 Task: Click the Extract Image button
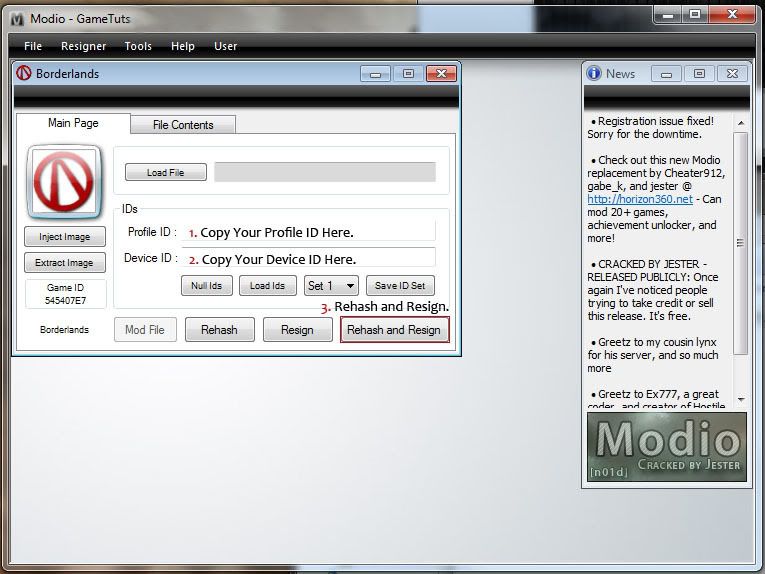(64, 263)
